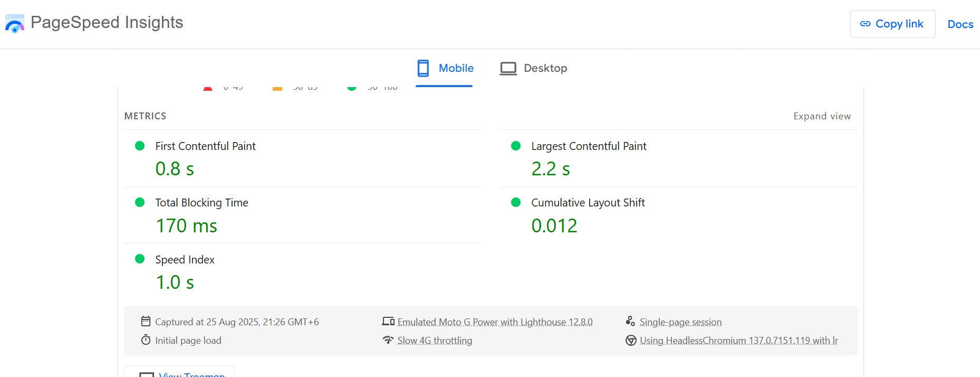
Task: Click the green dot beside Cumulative Layout Shift
Action: [516, 202]
